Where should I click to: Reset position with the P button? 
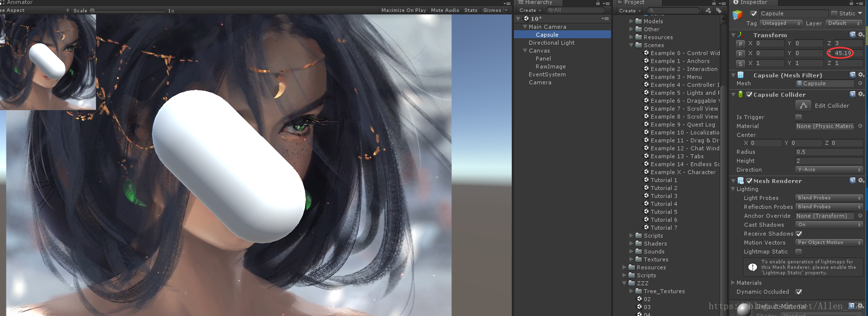point(741,44)
